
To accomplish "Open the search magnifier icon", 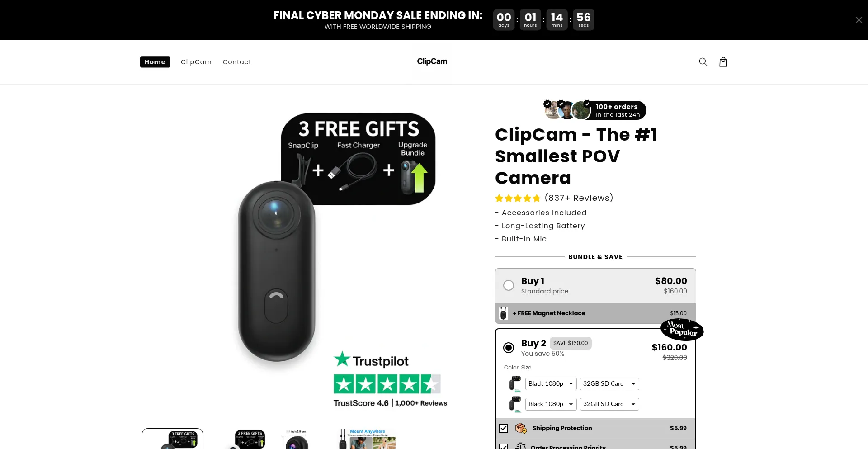I will 703,62.
